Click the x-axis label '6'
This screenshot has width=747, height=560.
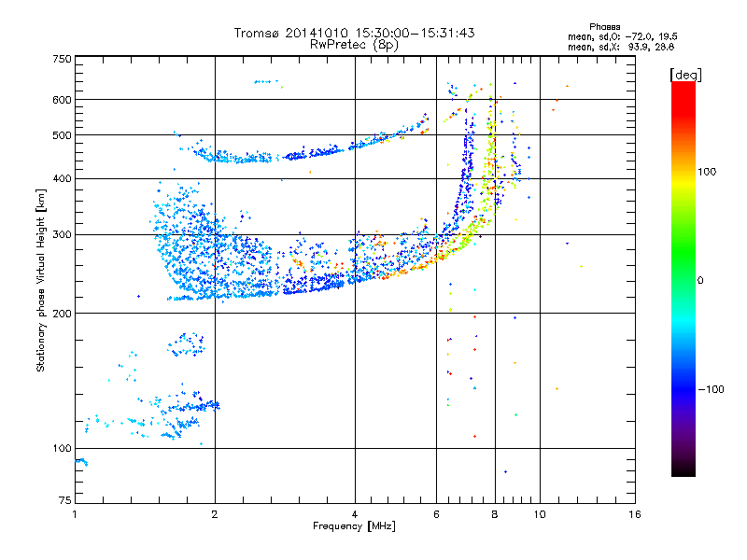tap(436, 514)
